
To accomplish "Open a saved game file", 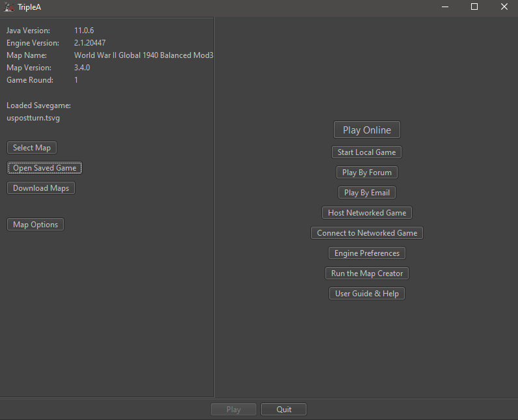I will [45, 168].
